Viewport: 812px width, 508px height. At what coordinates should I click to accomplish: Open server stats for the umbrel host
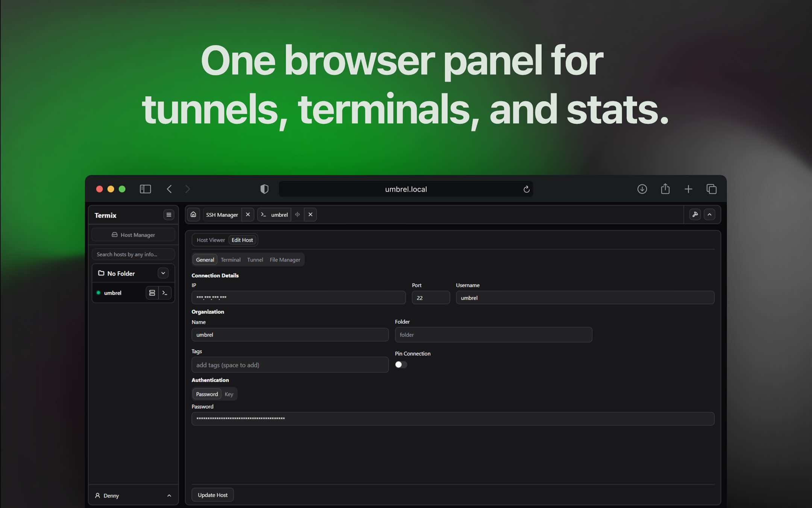(x=152, y=293)
